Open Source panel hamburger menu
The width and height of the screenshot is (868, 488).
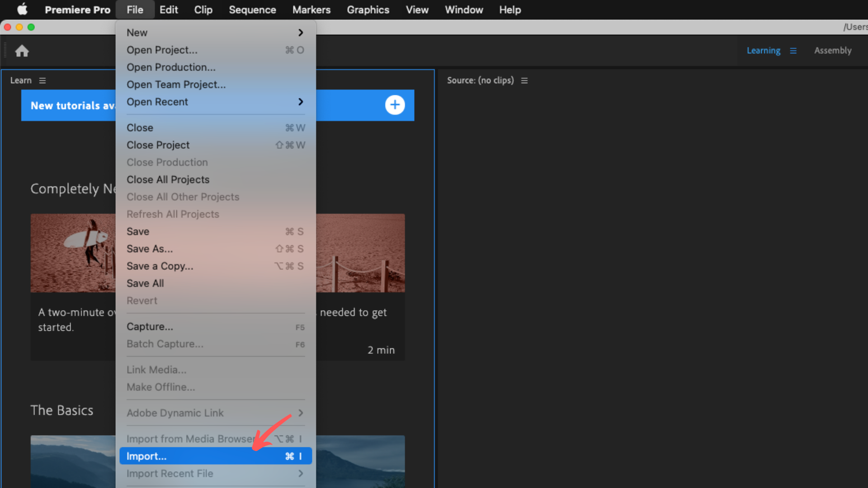point(524,80)
